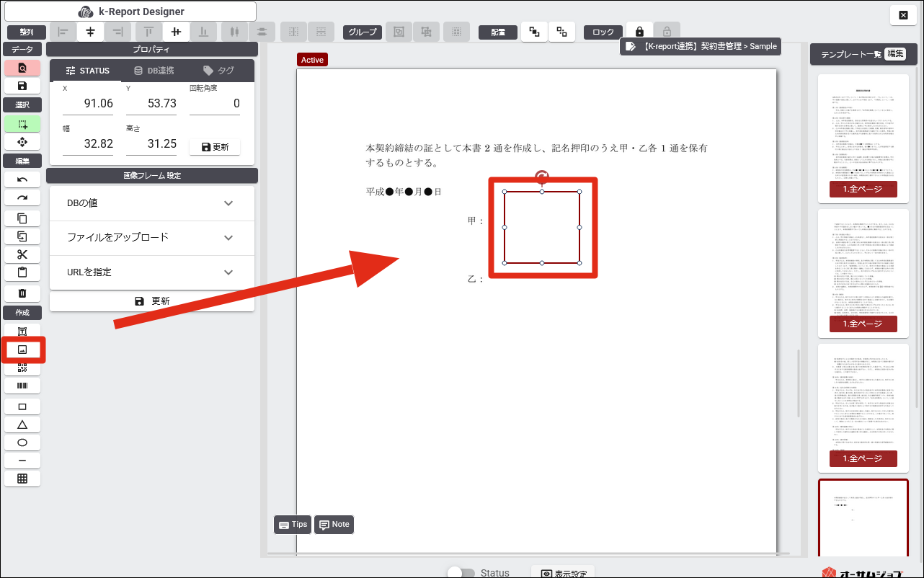Delete selection with the trash icon

pyautogui.click(x=22, y=293)
